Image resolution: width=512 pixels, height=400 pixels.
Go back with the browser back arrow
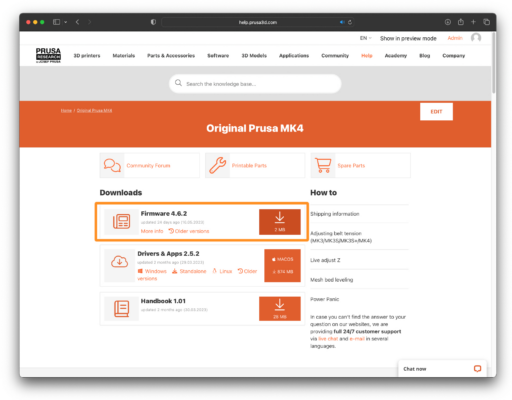(77, 22)
